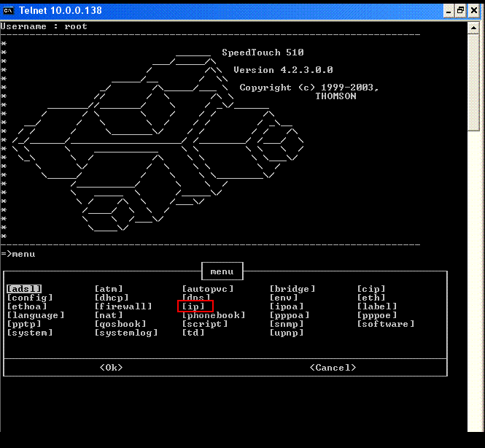Restore down the Telnet window

pyautogui.click(x=460, y=11)
